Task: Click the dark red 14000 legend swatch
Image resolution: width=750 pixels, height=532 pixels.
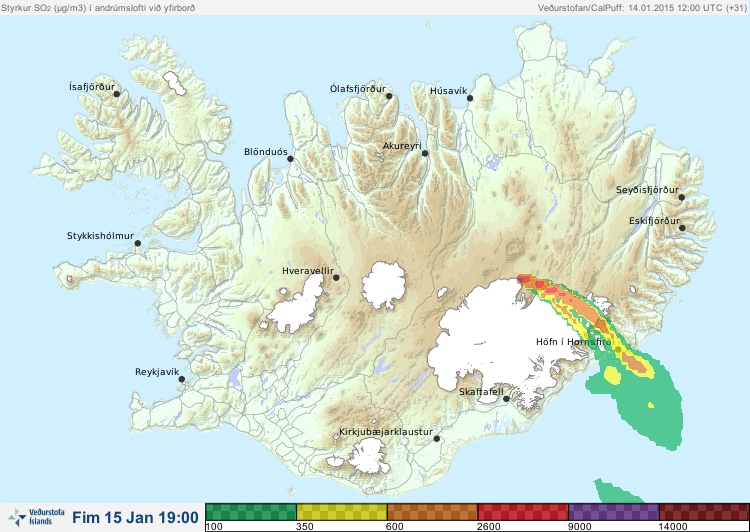Action: (704, 512)
